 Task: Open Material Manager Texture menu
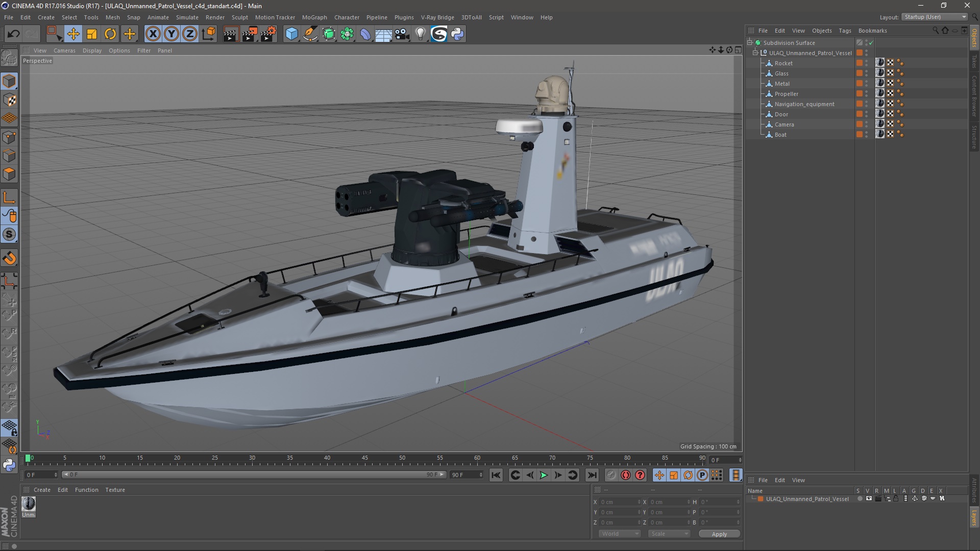pyautogui.click(x=115, y=490)
